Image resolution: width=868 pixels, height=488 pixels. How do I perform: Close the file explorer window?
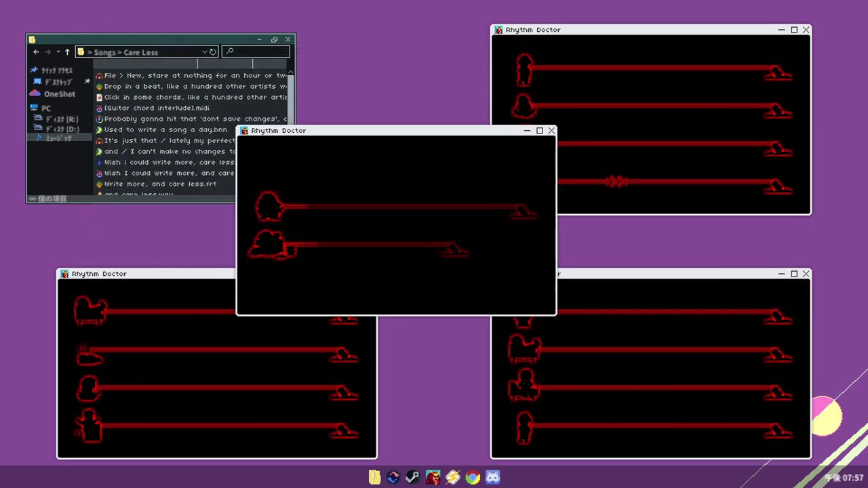point(288,39)
